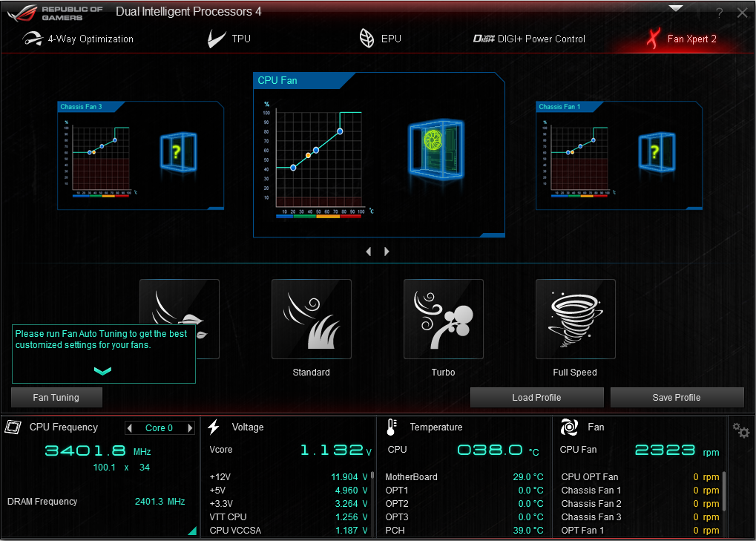Switch to the 4-Way Optimization tab

coord(78,39)
